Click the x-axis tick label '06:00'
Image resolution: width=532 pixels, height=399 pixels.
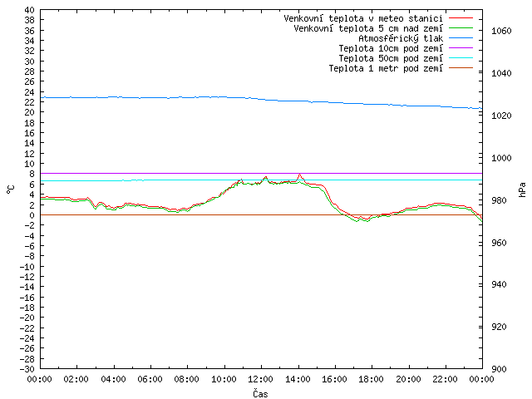click(150, 379)
